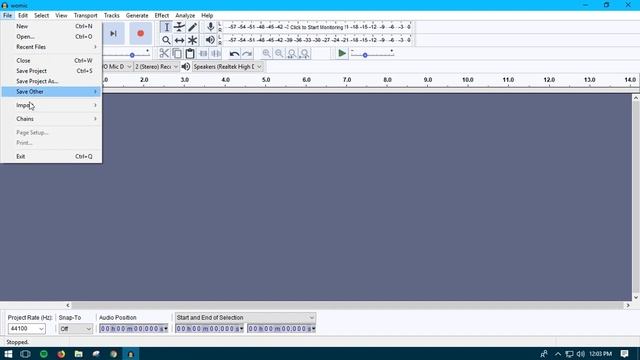Choose Close from File menu
640x360 pixels.
point(51,60)
